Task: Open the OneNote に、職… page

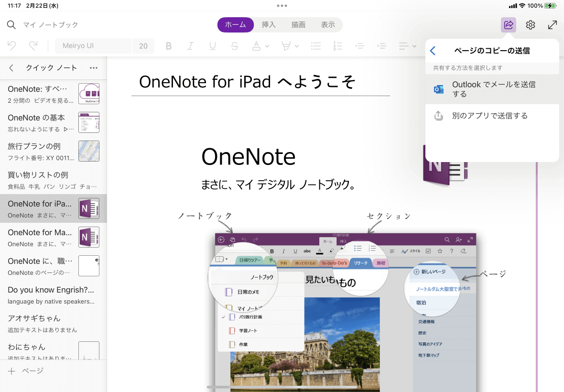Action: (53, 266)
